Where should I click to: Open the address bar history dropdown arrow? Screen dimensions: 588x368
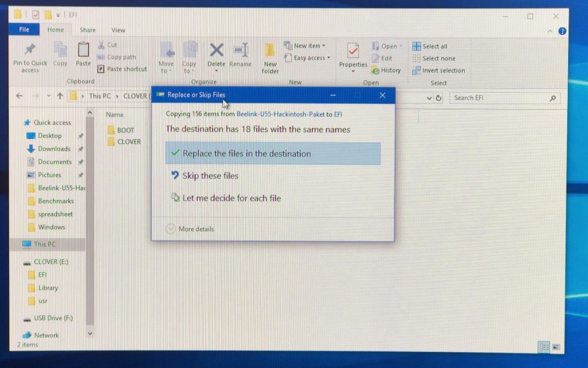click(429, 98)
